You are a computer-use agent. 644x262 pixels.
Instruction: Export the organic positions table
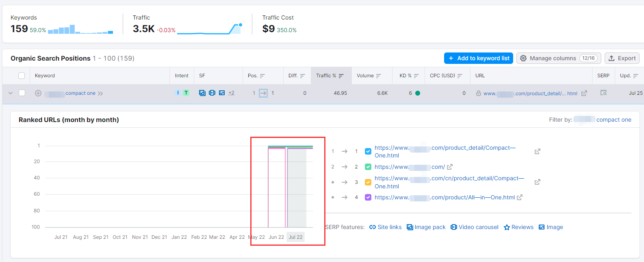pyautogui.click(x=622, y=58)
